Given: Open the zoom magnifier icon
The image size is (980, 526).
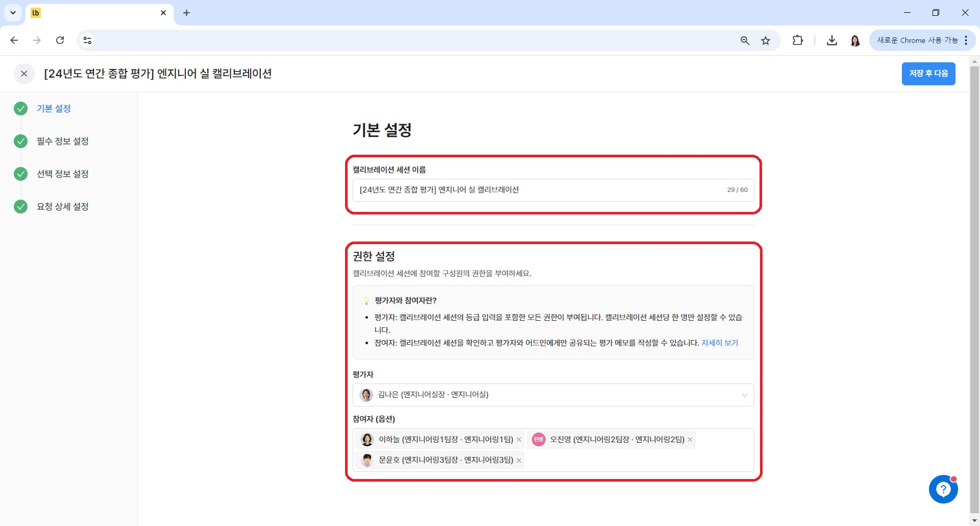Looking at the screenshot, I should (x=745, y=40).
